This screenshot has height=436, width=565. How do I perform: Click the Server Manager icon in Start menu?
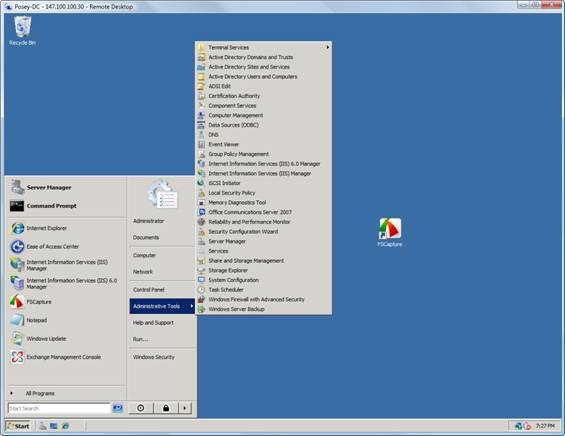[x=17, y=187]
